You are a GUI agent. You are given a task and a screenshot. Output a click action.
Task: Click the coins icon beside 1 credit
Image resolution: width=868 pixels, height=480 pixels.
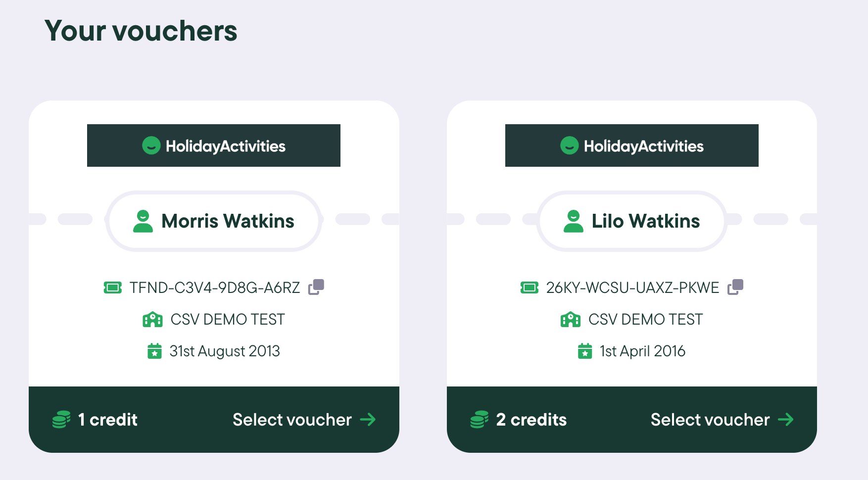[x=61, y=420]
